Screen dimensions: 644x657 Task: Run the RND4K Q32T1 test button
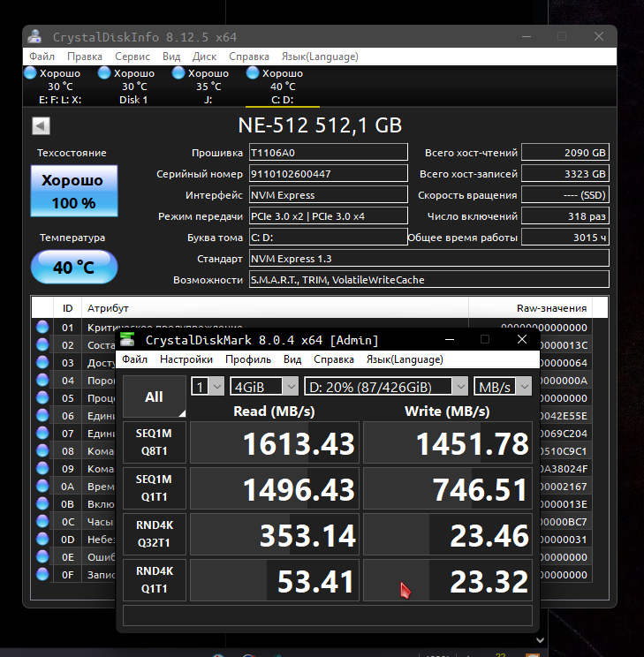[x=155, y=533]
